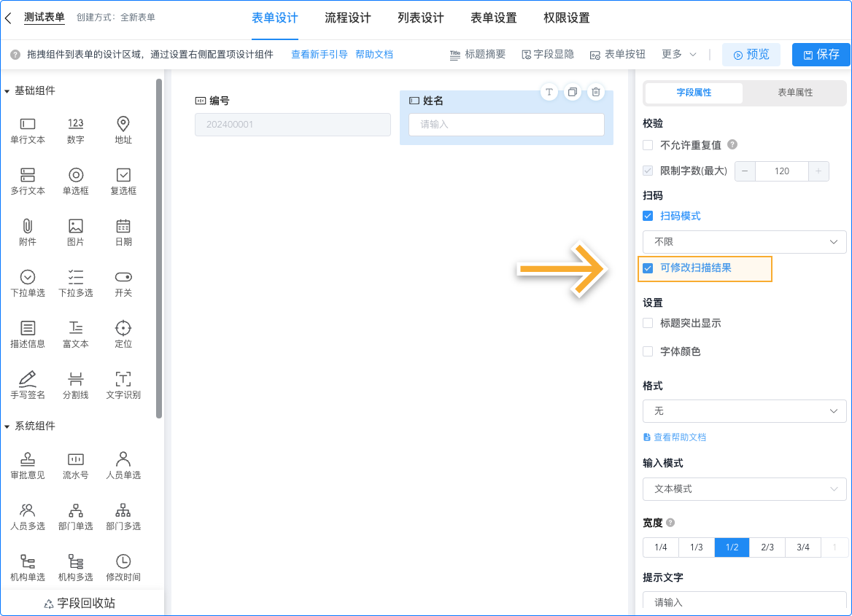Switch to the 表单属性 tab
The width and height of the screenshot is (852, 616).
tap(794, 93)
